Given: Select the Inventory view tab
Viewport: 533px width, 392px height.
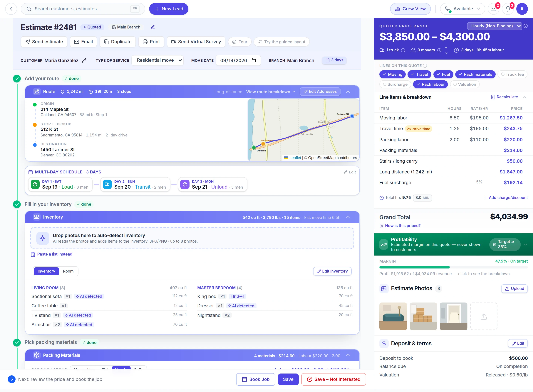Looking at the screenshot, I should click(x=46, y=271).
